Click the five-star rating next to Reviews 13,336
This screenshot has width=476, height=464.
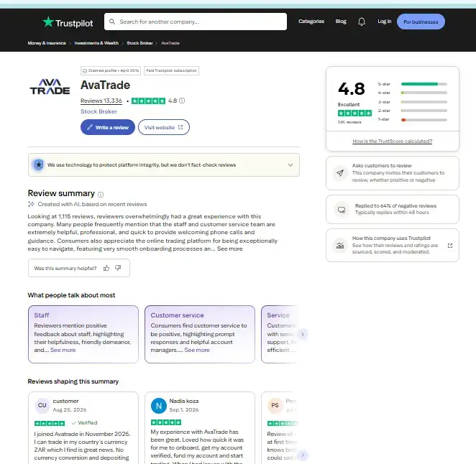[148, 101]
